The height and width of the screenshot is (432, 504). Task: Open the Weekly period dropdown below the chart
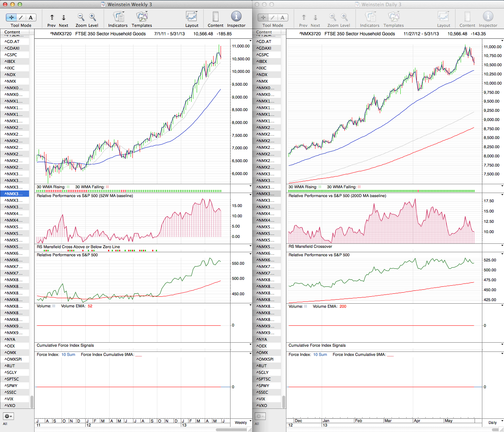point(243,422)
